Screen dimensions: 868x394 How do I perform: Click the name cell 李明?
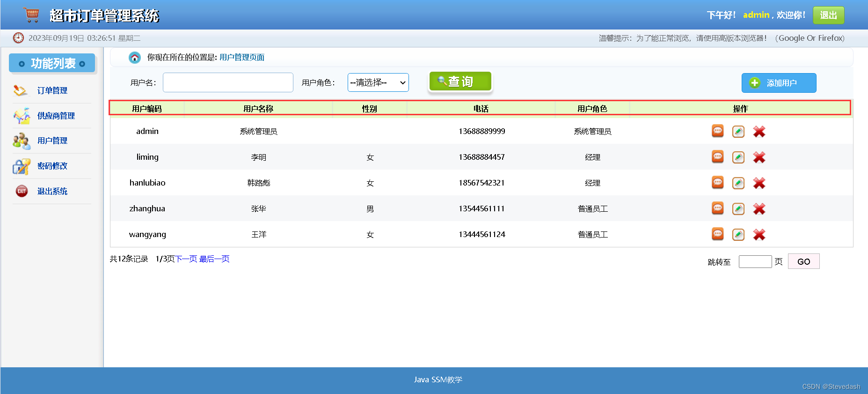(259, 157)
